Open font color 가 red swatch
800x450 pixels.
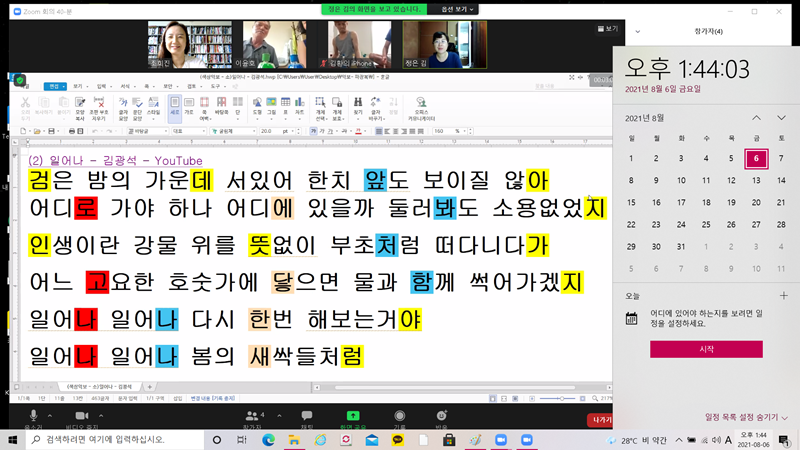pos(359,131)
